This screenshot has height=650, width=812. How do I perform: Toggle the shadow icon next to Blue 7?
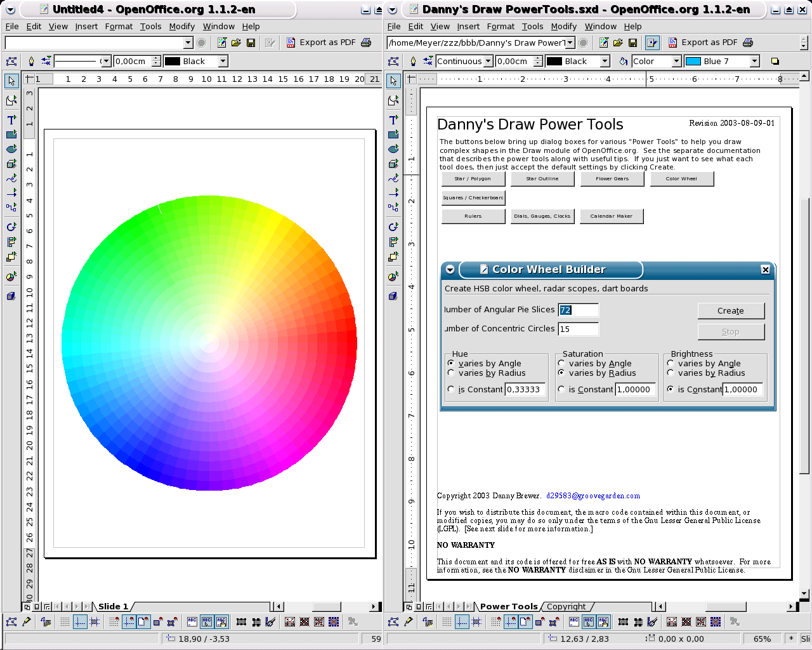coord(775,62)
